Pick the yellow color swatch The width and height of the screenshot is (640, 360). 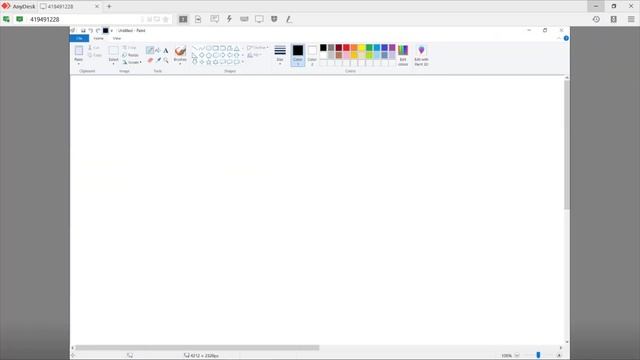(x=361, y=48)
